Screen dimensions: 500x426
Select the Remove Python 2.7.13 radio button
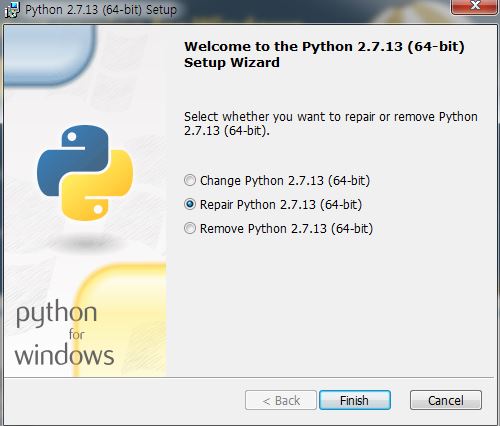pyautogui.click(x=190, y=228)
